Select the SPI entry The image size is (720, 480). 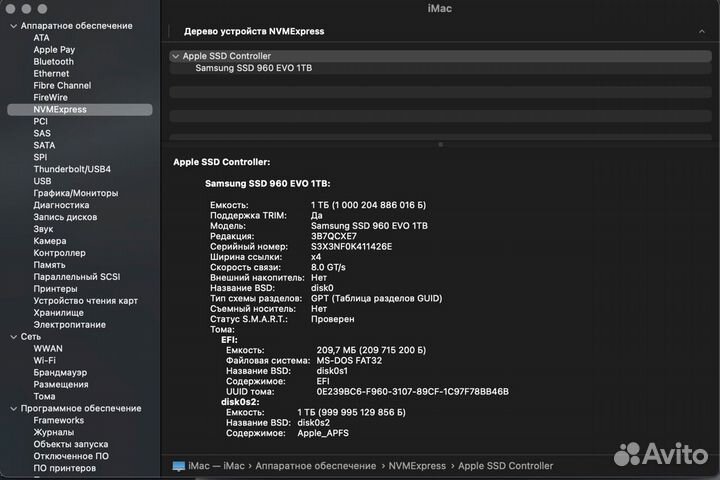coord(40,157)
